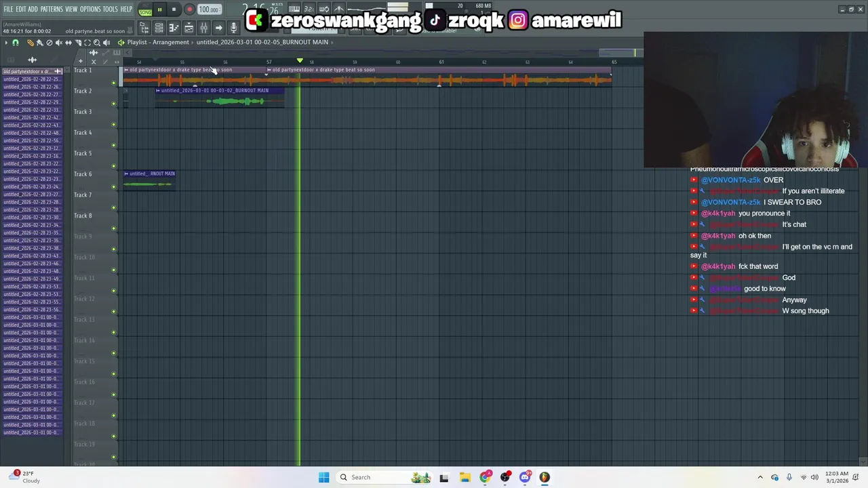Select the selection marquee tool
Image resolution: width=868 pixels, height=488 pixels.
[x=87, y=43]
